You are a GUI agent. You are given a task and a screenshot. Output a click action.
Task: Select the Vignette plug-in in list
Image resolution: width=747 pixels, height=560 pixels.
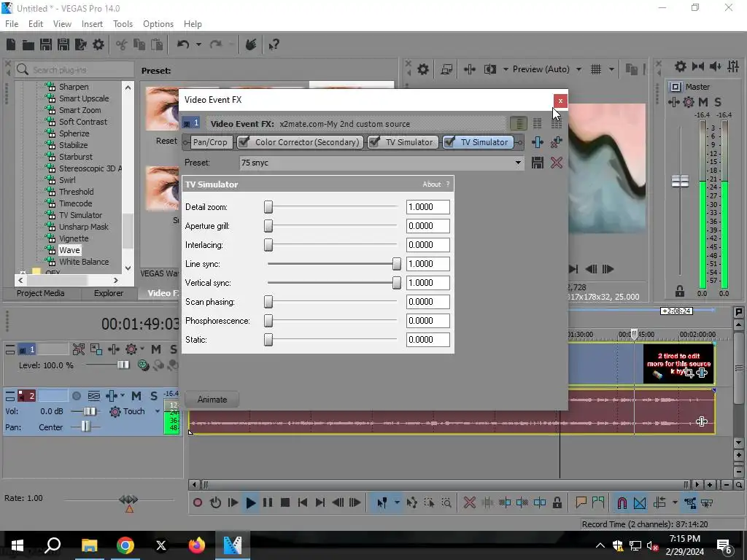pyautogui.click(x=74, y=238)
